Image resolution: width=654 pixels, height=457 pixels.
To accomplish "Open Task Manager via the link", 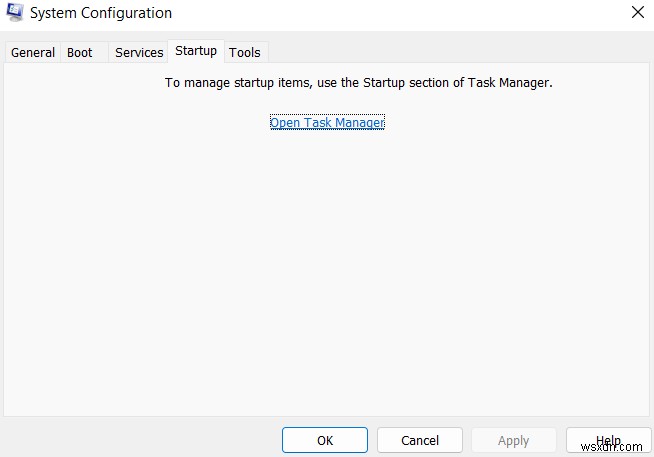I will point(327,122).
